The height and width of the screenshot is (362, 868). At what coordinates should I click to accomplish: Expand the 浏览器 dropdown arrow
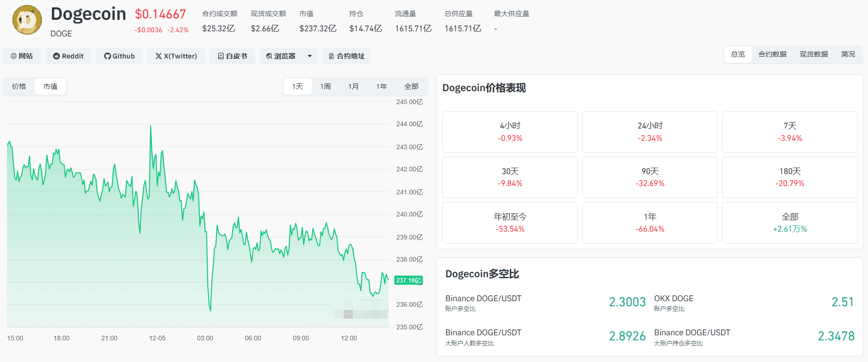pyautogui.click(x=310, y=56)
